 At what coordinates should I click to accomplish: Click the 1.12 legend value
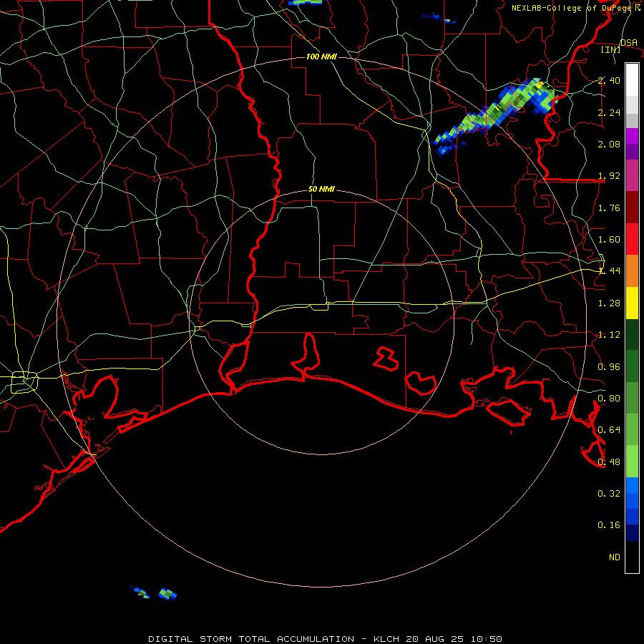[609, 335]
